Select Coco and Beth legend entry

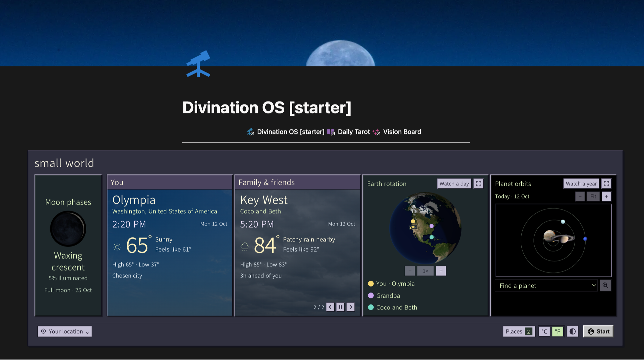click(393, 307)
